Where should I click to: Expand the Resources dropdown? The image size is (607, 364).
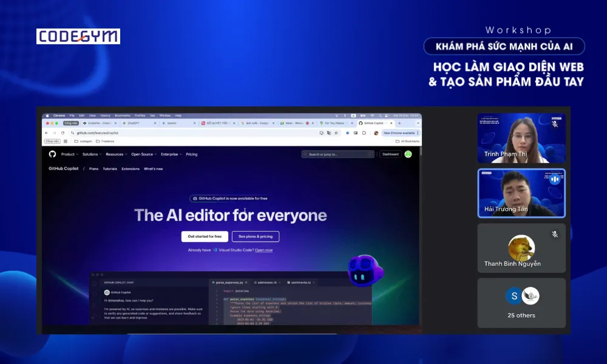click(x=116, y=154)
